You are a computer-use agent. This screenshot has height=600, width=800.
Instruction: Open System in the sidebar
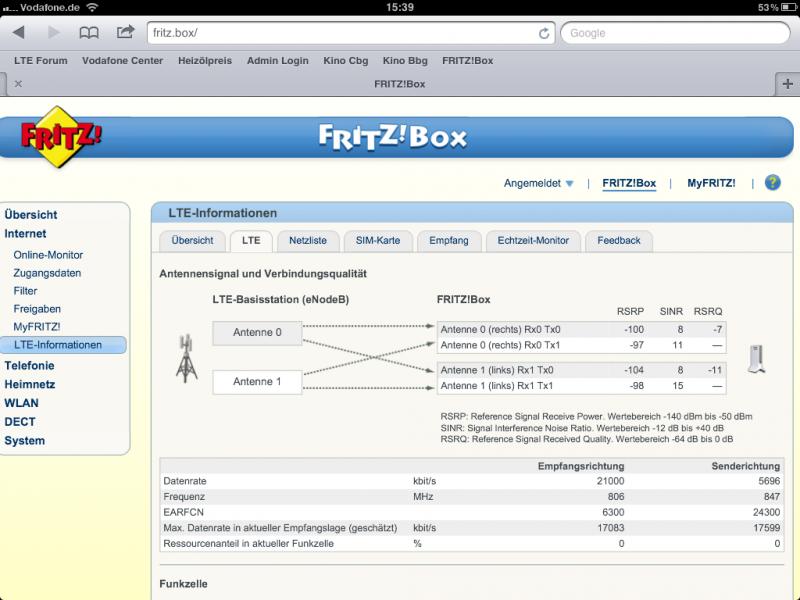point(24,441)
